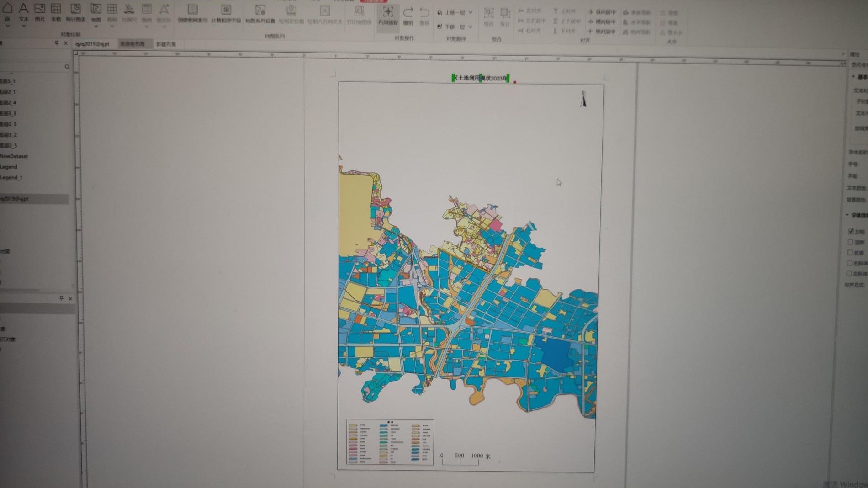
Task: Click 右对齐 align right
Action: [x=529, y=31]
